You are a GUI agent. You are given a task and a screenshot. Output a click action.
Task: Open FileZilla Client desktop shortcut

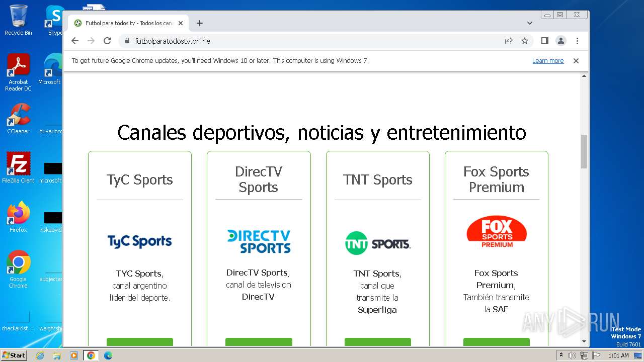point(18,167)
